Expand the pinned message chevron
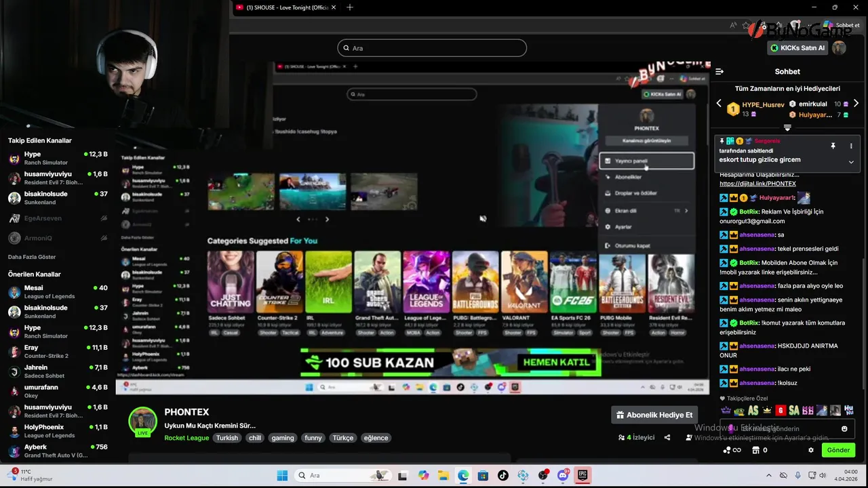The image size is (868, 488). click(851, 162)
